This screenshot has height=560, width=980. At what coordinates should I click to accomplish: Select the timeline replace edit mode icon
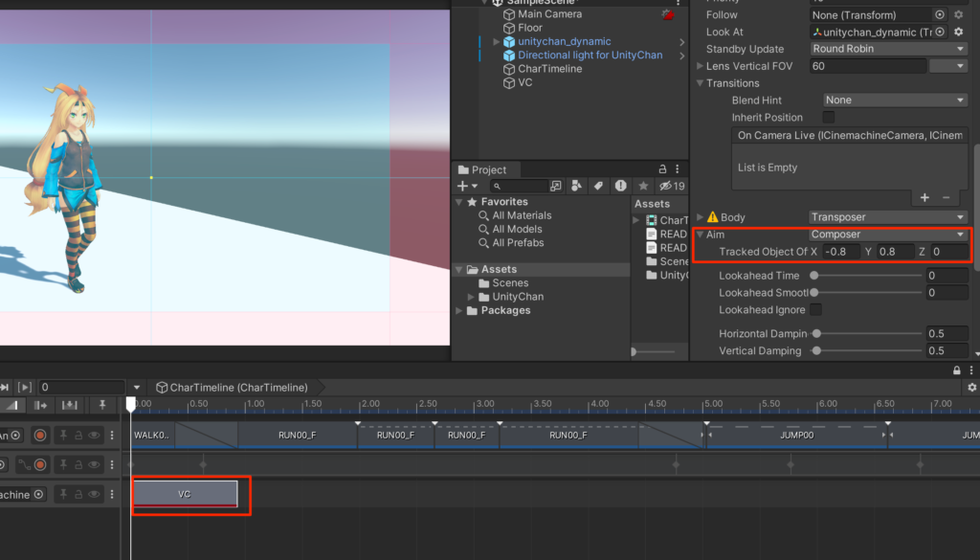click(69, 405)
